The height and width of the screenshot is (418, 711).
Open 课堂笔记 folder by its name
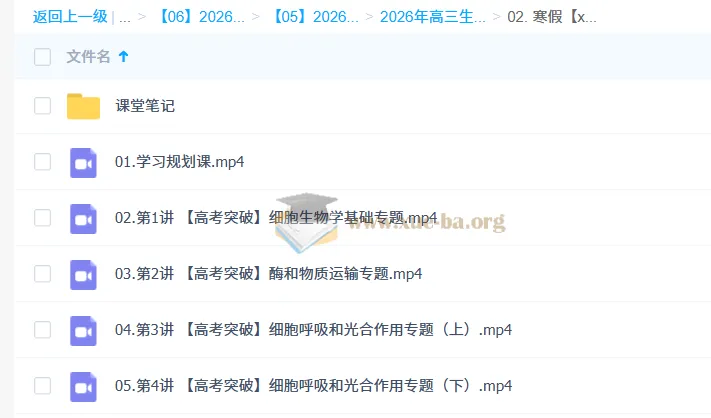(145, 106)
